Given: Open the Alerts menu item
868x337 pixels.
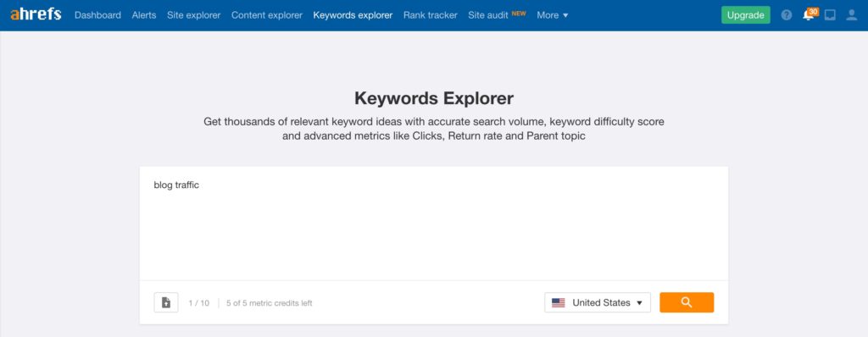Looking at the screenshot, I should 144,15.
